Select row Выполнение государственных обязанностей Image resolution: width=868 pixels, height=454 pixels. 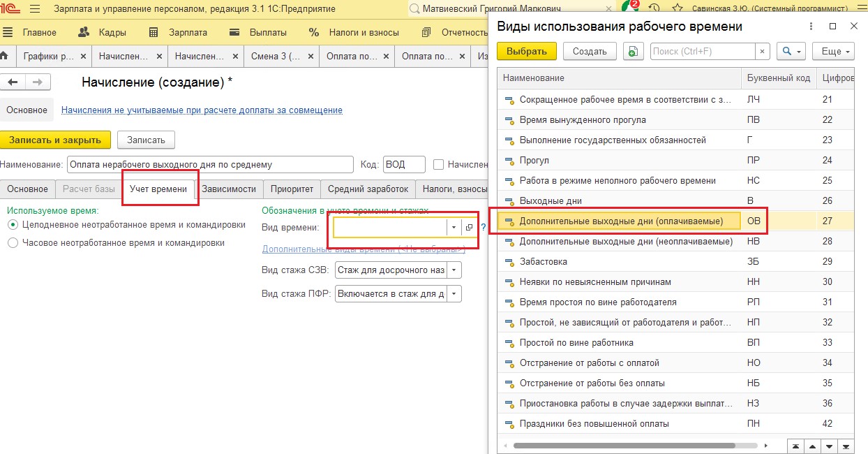click(x=675, y=140)
